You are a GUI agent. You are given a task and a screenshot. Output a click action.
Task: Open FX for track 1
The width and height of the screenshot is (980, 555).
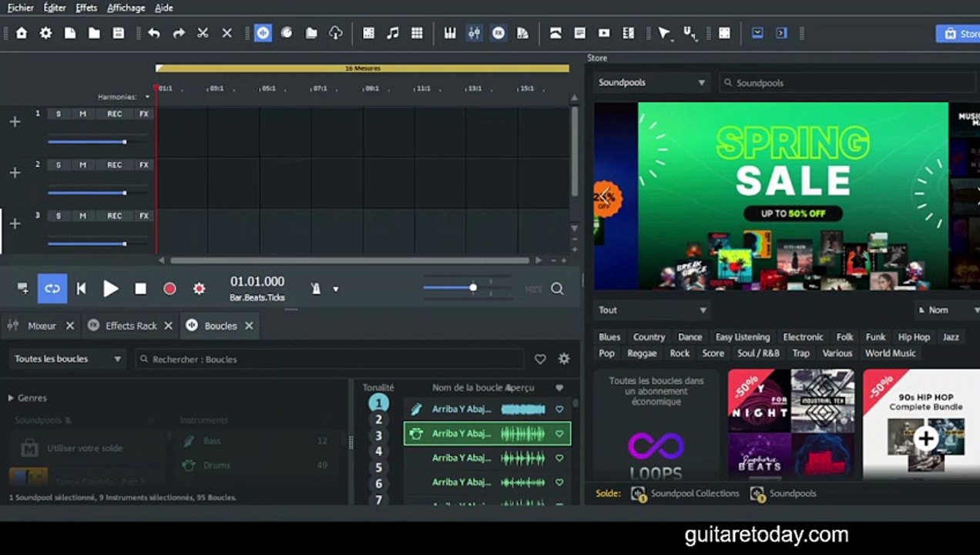click(x=143, y=114)
